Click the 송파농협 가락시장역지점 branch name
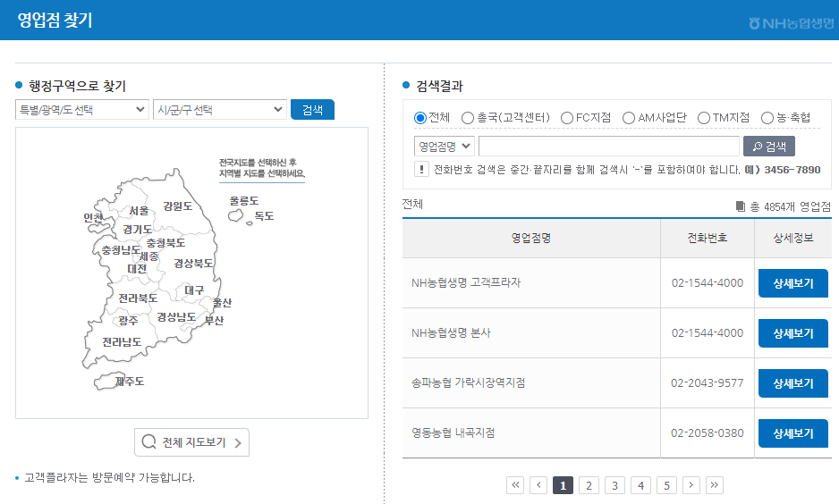This screenshot has height=504, width=839. (468, 383)
